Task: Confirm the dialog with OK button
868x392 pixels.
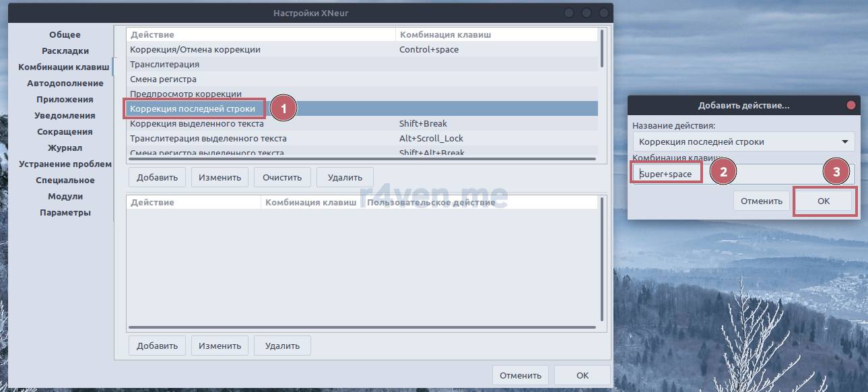Action: coord(824,201)
